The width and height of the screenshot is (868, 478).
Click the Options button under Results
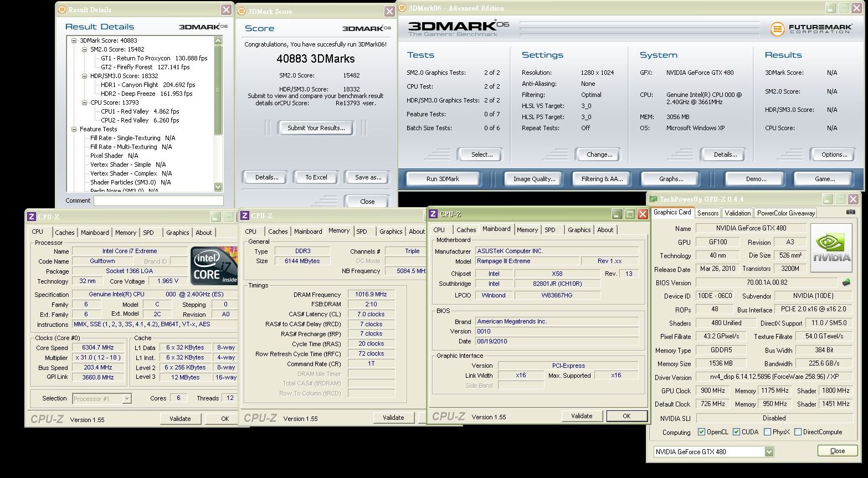(x=834, y=155)
